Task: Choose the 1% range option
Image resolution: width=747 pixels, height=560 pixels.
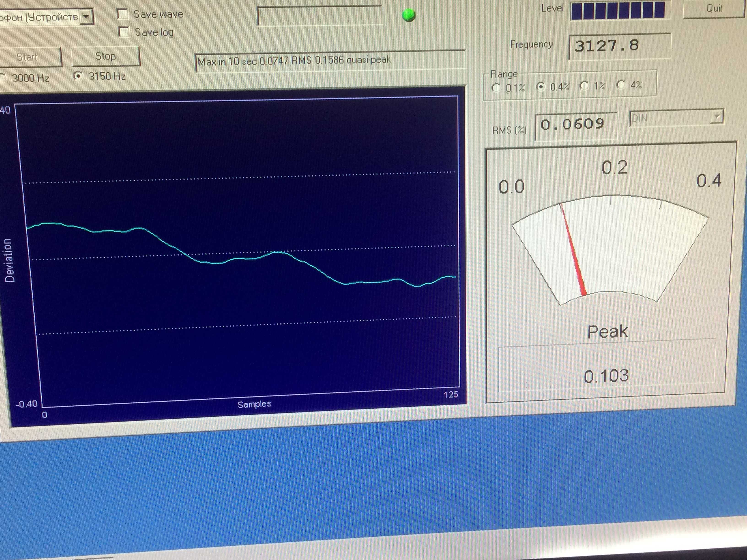Action: (584, 86)
